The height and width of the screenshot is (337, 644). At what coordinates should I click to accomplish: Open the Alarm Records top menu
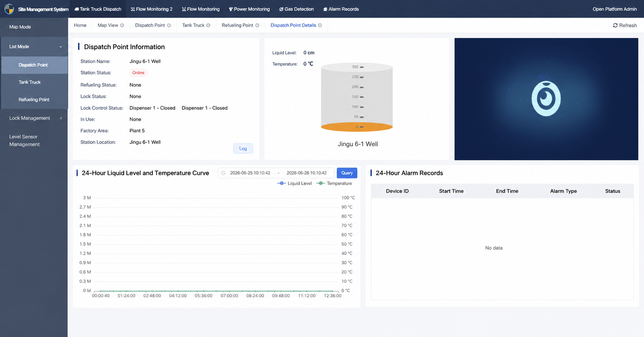coord(341,9)
